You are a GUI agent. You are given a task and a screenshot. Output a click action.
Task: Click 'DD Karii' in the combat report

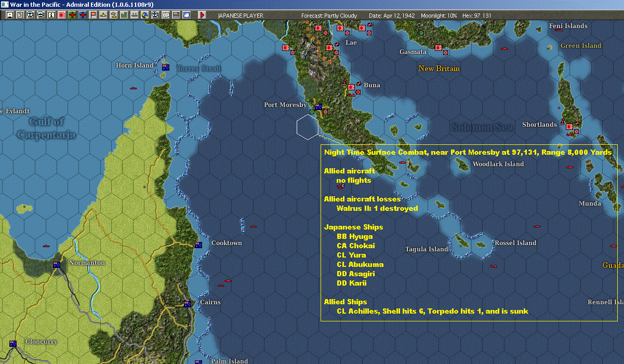tap(352, 284)
